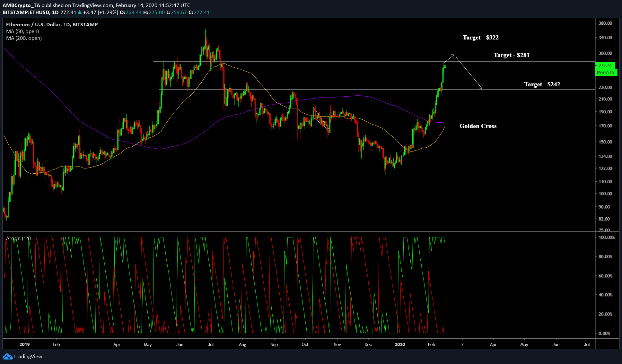This screenshot has height=364, width=622.
Task: Click the 60.00% Aroon axis label
Action: 606,276
